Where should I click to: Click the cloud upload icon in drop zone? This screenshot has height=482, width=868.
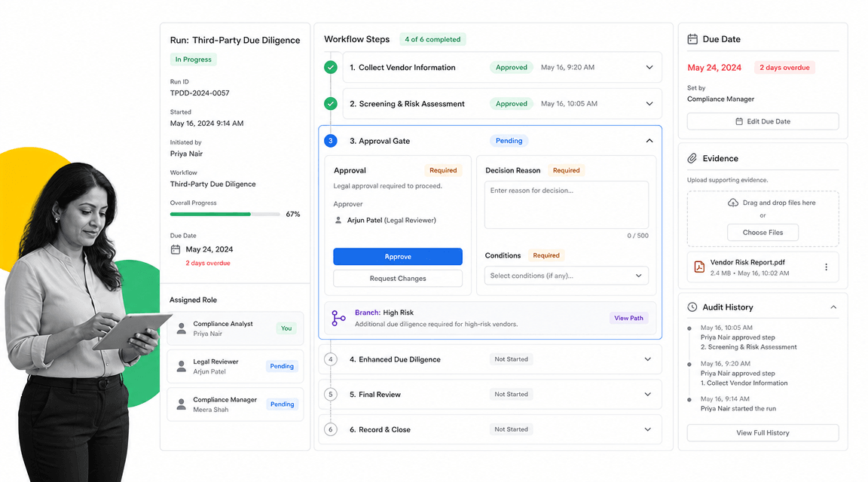(733, 203)
